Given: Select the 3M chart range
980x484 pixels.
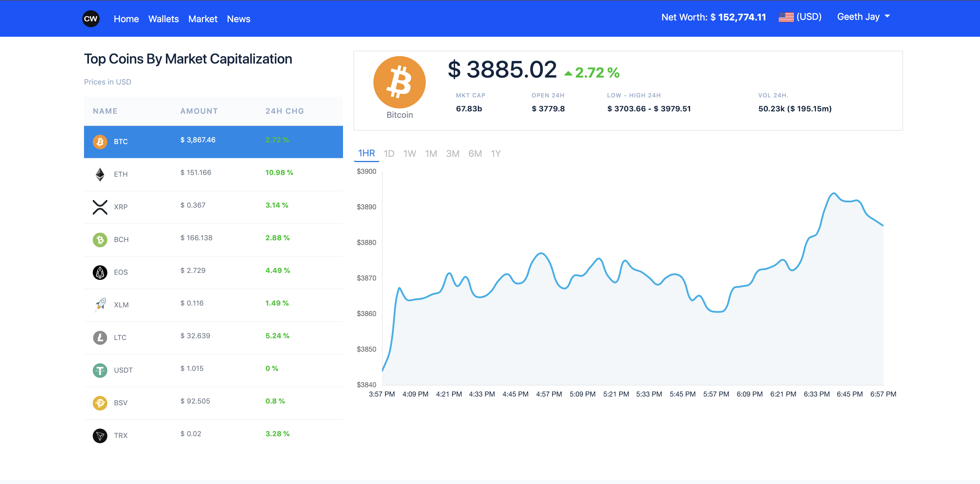Looking at the screenshot, I should tap(452, 154).
